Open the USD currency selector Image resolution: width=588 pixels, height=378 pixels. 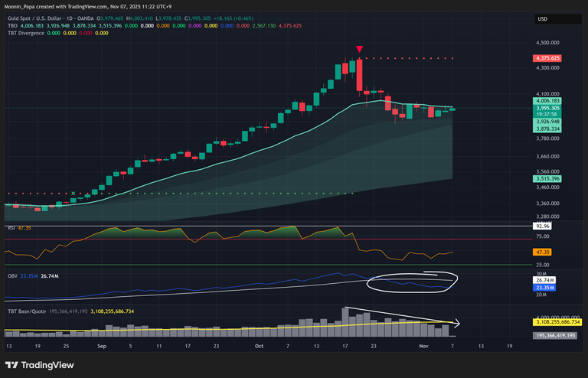tap(542, 19)
